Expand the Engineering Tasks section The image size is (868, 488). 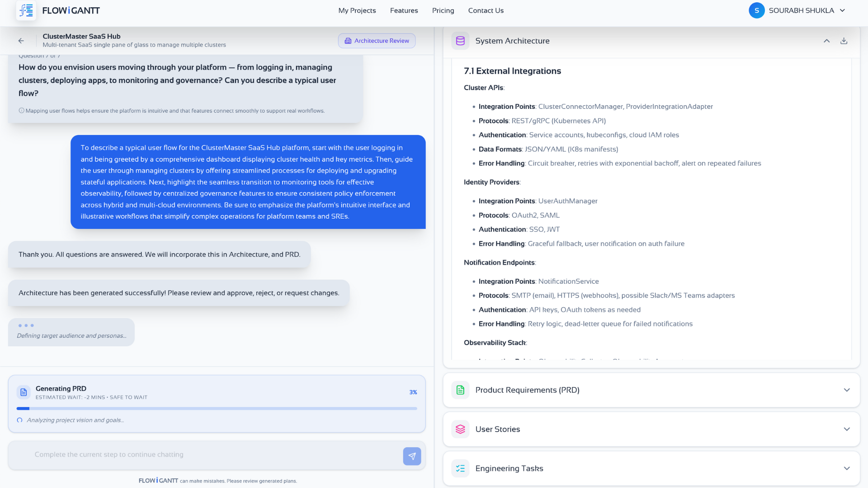(846, 469)
